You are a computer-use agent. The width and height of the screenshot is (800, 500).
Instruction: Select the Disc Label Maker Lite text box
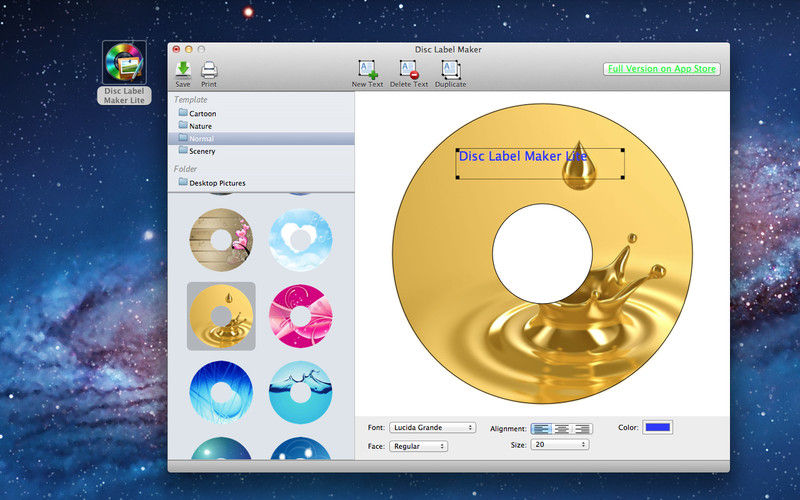pyautogui.click(x=540, y=163)
